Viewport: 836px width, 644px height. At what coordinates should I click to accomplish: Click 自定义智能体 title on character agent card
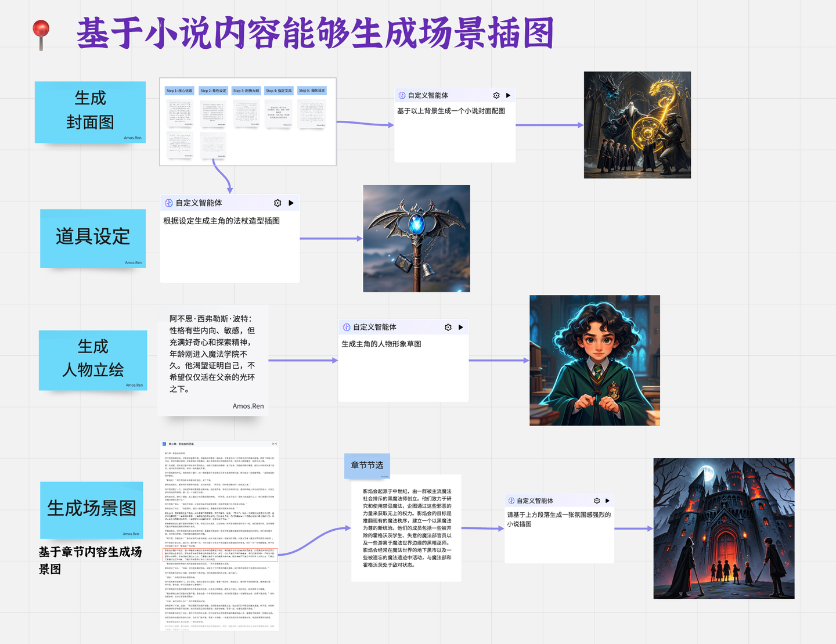point(374,327)
